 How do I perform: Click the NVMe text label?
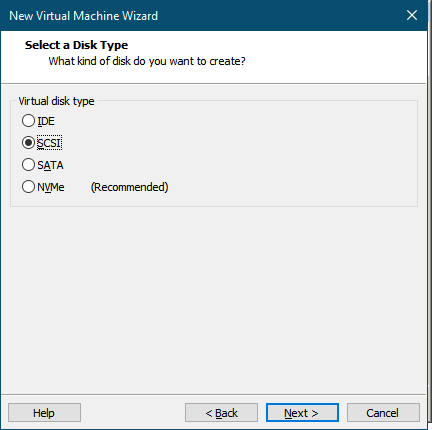[x=51, y=187]
